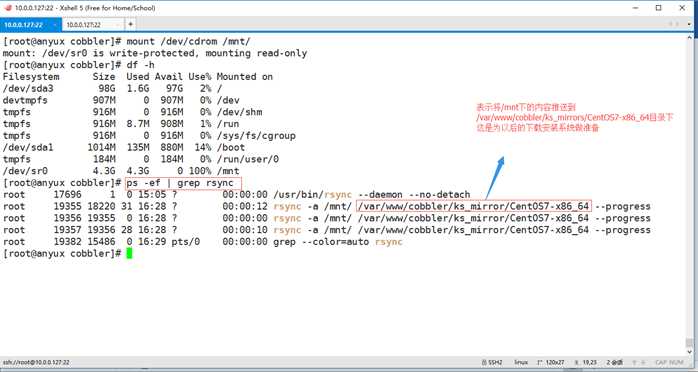Viewport: 698px width, 372px height.
Task: Click process ID 19357 in ps output
Action: (x=68, y=230)
